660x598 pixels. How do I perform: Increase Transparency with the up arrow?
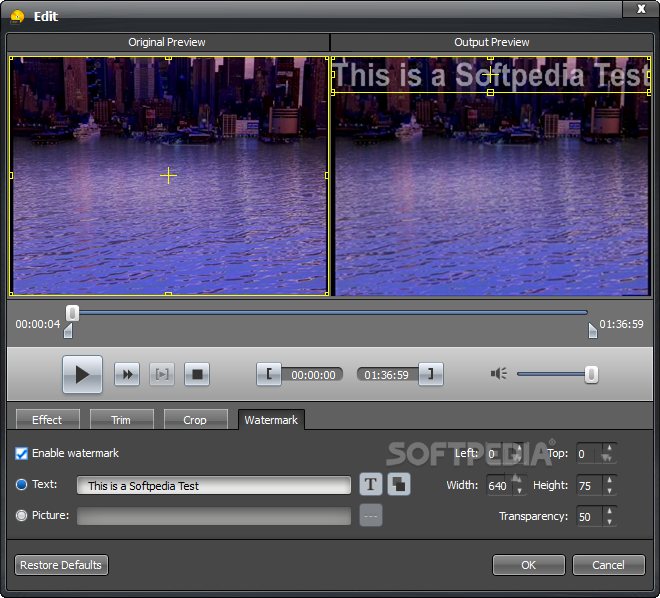609,511
